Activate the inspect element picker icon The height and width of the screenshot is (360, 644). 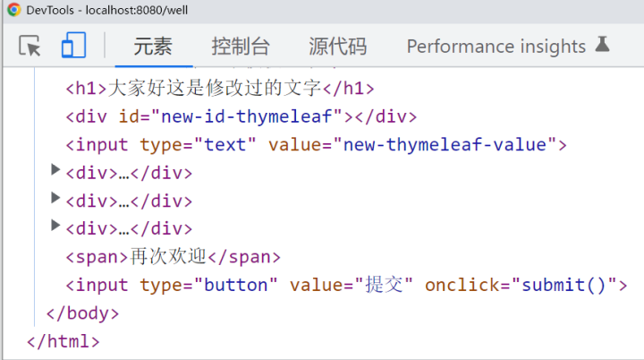[30, 46]
